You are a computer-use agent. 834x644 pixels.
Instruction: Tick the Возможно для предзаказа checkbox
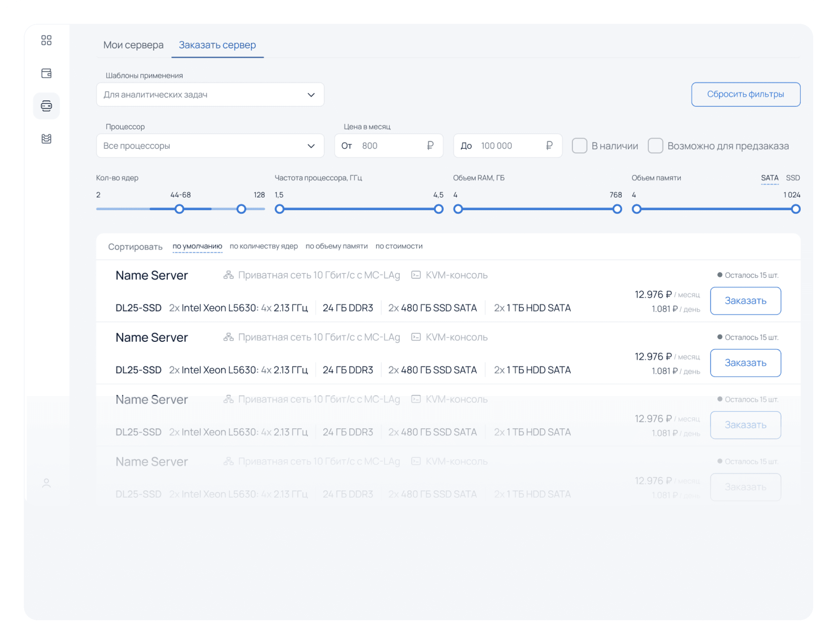(x=655, y=146)
